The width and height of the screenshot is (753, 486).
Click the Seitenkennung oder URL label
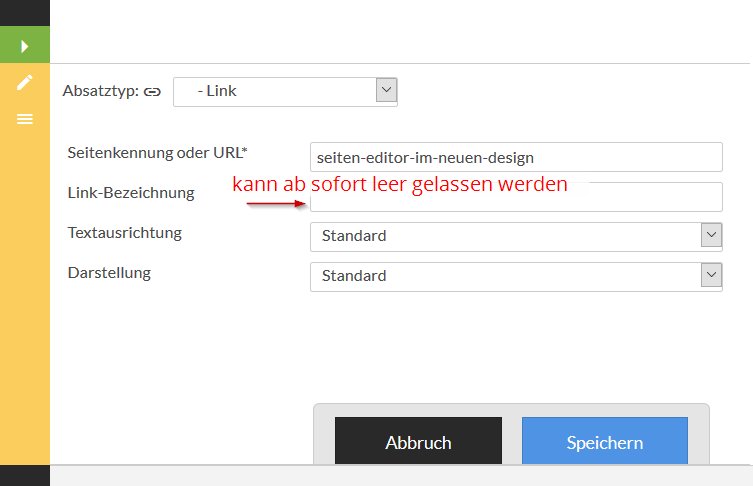tap(158, 153)
